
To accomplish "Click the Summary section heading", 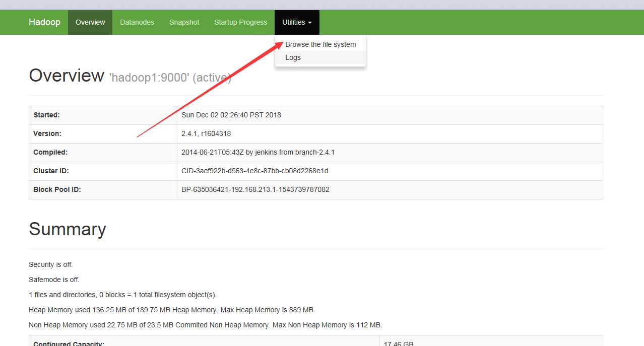I will [x=68, y=229].
